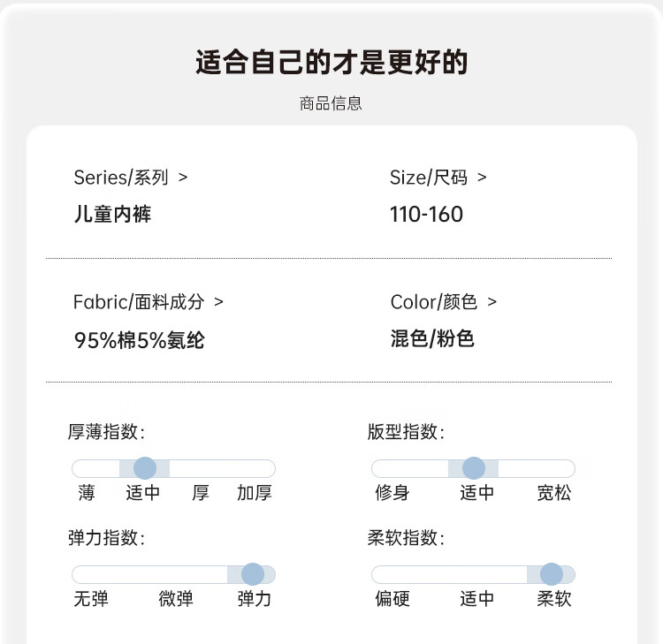Select the 薄 thickness label
663x644 pixels.
tap(87, 493)
